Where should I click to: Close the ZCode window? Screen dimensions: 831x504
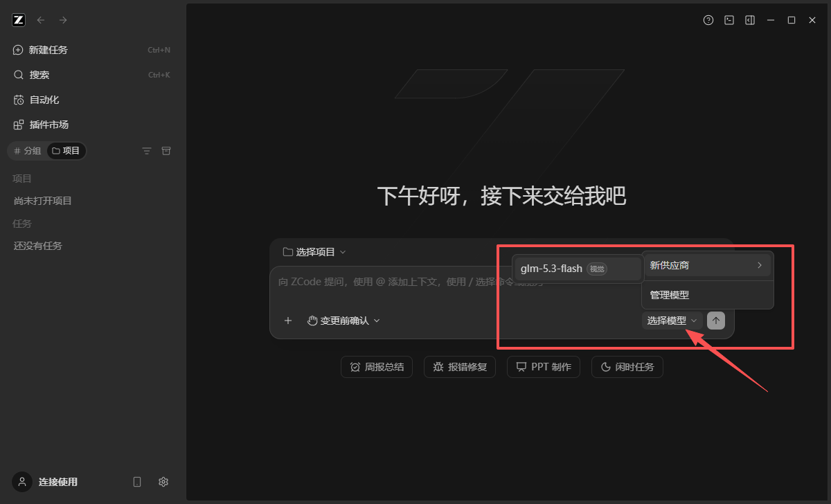click(x=812, y=20)
